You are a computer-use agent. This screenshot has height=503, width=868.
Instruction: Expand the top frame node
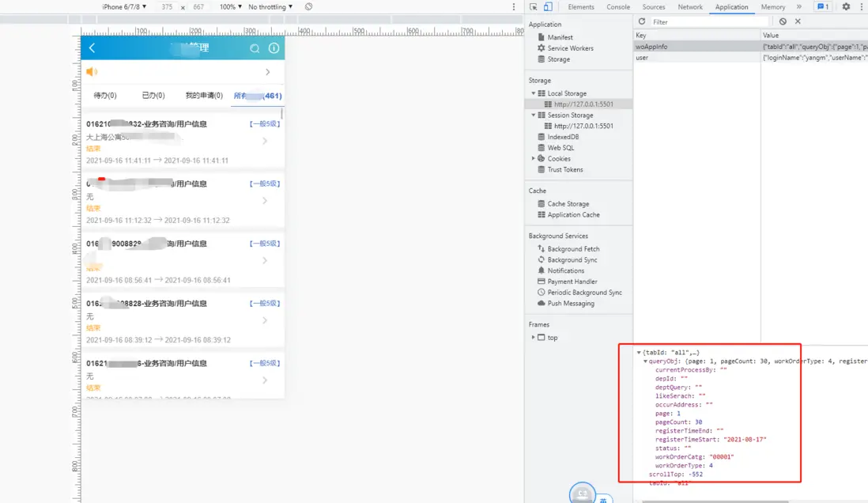tap(534, 338)
